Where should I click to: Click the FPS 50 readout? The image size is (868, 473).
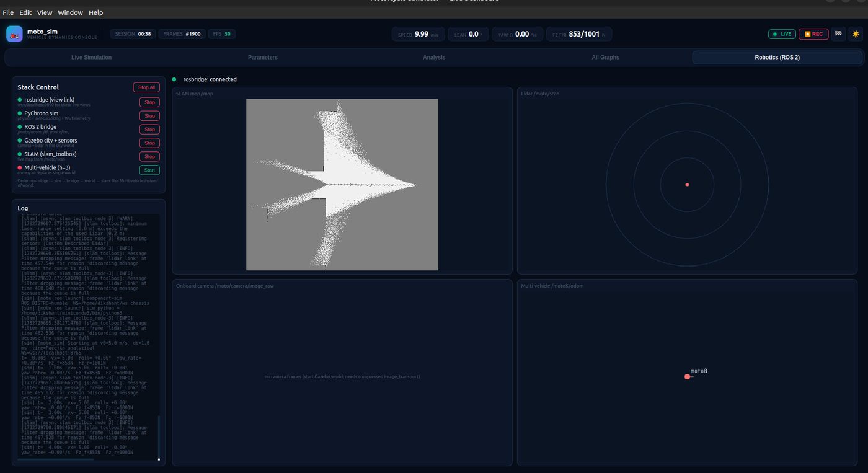point(221,34)
